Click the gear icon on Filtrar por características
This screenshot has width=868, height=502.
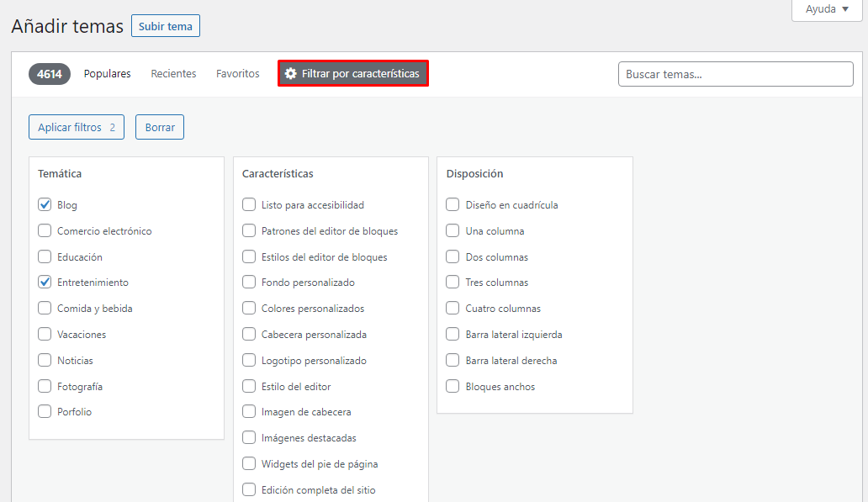coord(289,73)
